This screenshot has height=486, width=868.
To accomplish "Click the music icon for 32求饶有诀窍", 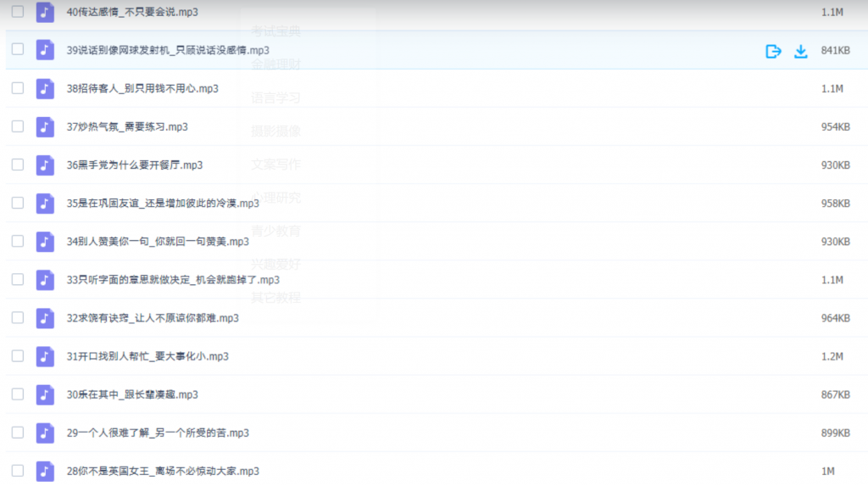I will coord(45,318).
